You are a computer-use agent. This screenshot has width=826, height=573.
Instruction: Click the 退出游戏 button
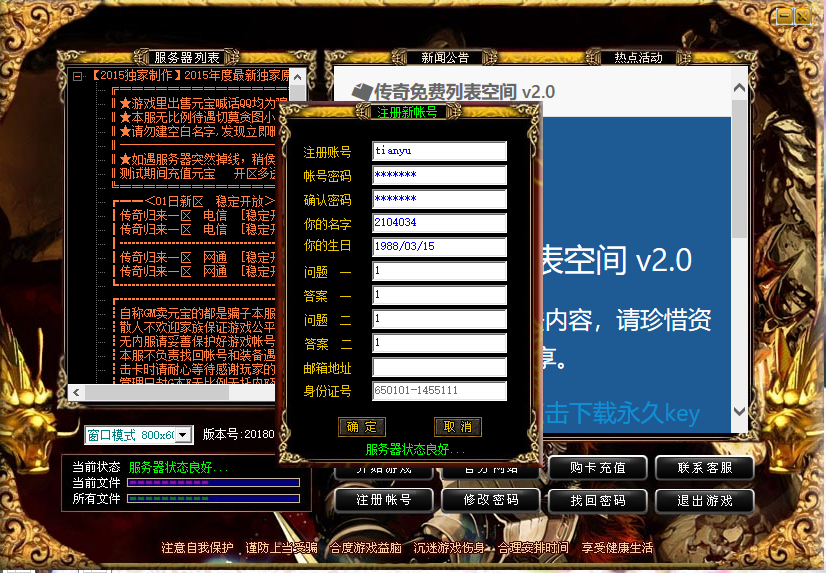(x=704, y=499)
